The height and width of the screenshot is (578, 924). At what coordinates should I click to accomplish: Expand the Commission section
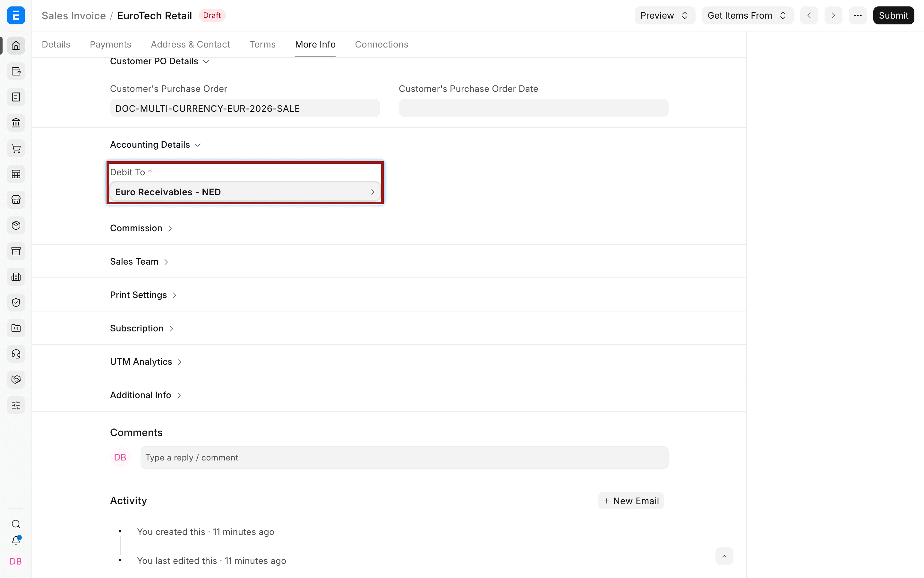tap(141, 228)
